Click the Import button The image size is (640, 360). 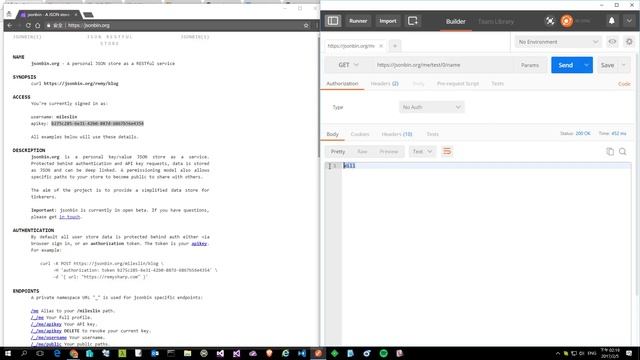click(388, 21)
